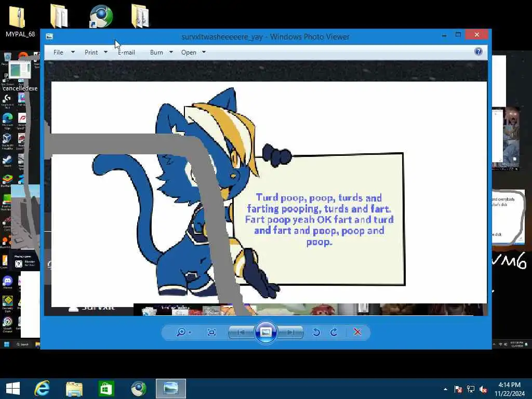Open the Print menu
This screenshot has width=532, height=399.
coord(91,52)
